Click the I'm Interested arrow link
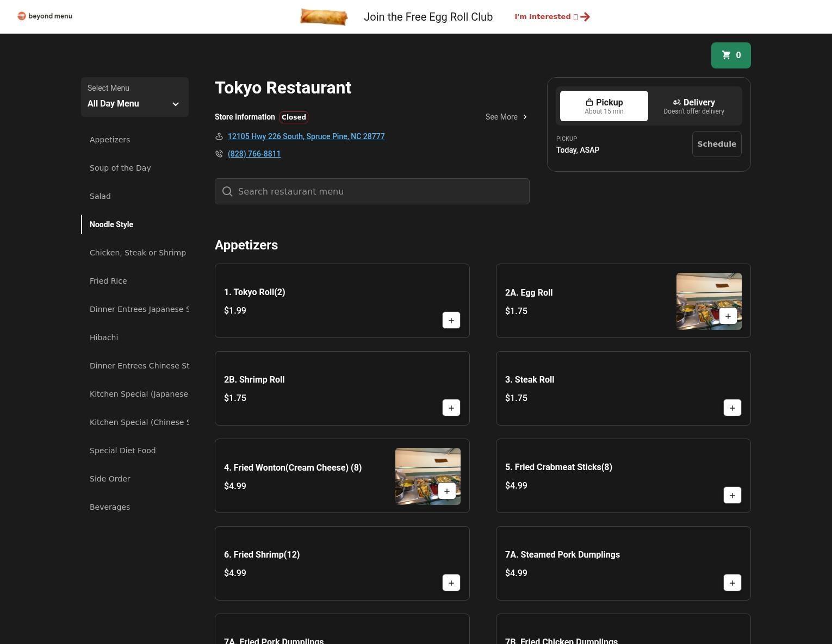Viewport: 832px width, 644px height. [552, 17]
